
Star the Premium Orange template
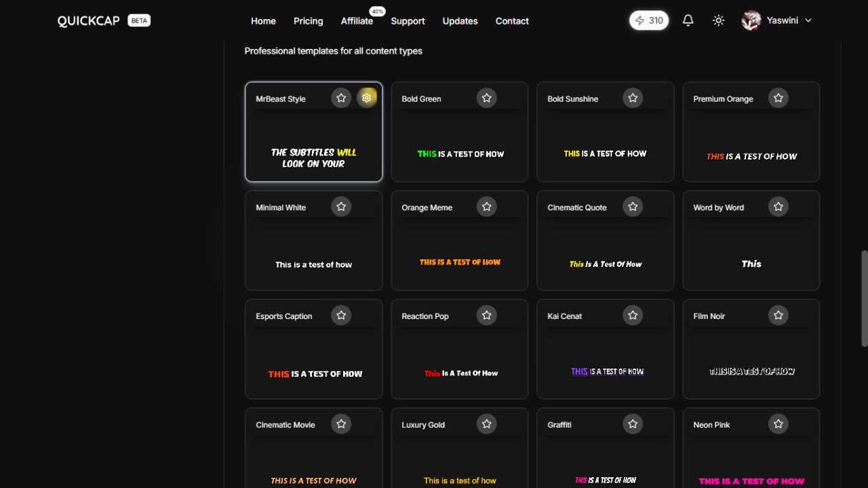778,98
